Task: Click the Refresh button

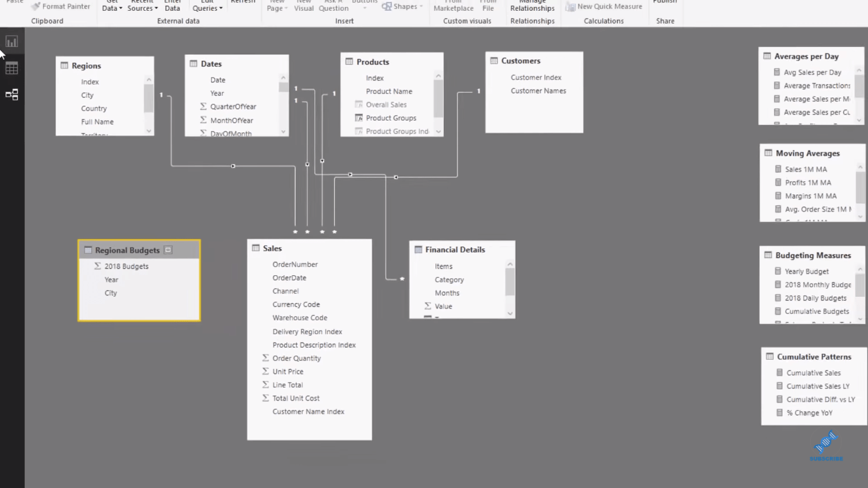Action: click(x=243, y=3)
